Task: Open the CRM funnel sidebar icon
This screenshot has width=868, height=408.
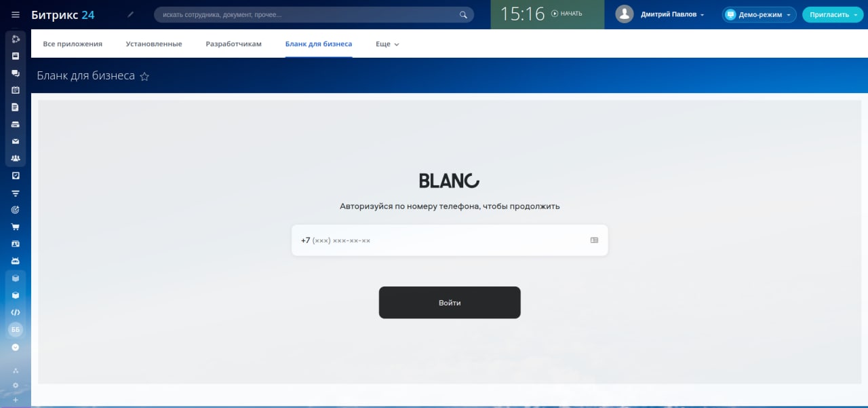Action: [x=16, y=193]
